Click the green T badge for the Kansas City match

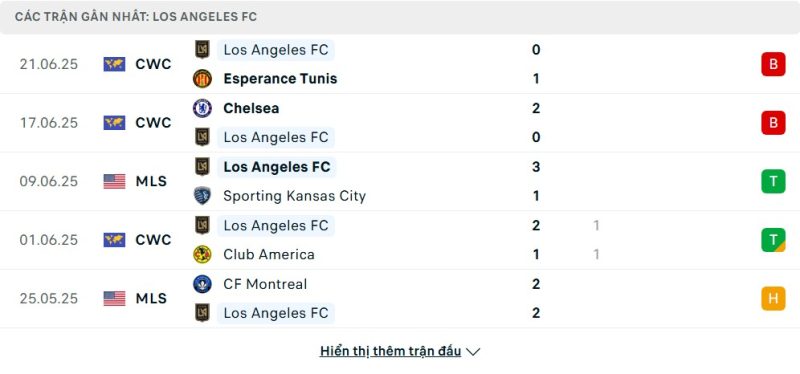click(773, 181)
